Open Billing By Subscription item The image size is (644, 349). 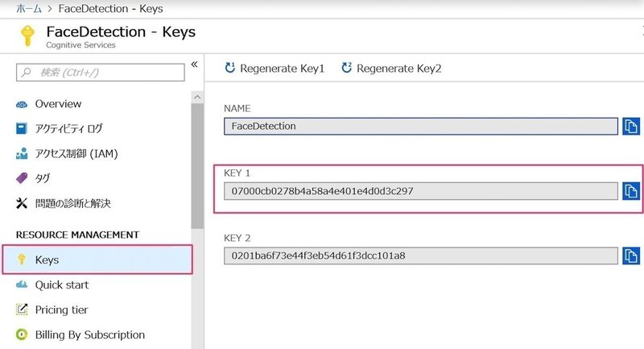[x=89, y=334]
